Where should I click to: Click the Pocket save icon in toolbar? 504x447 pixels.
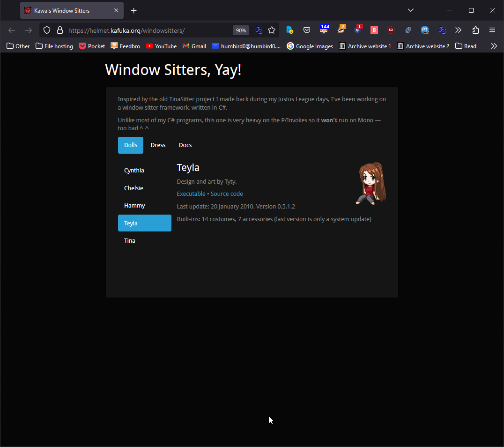point(307,30)
